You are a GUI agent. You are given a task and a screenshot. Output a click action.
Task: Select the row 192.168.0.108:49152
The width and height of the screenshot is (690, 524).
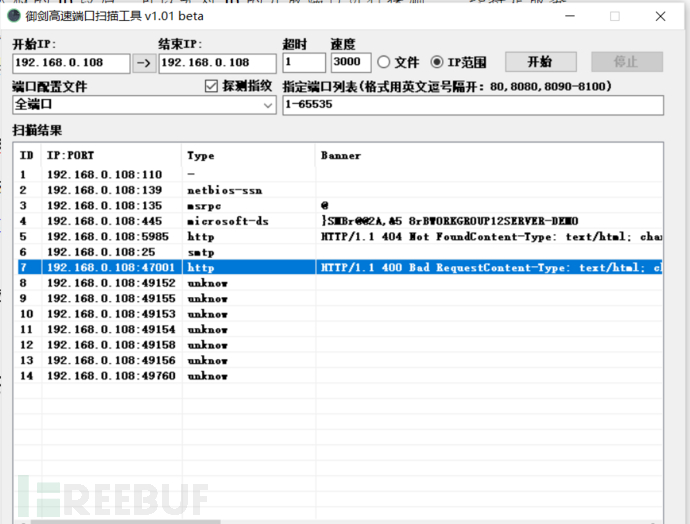click(340, 283)
